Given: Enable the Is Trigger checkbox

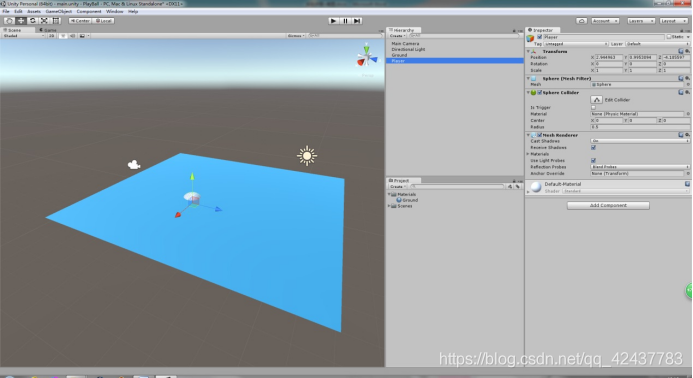Looking at the screenshot, I should click(593, 107).
